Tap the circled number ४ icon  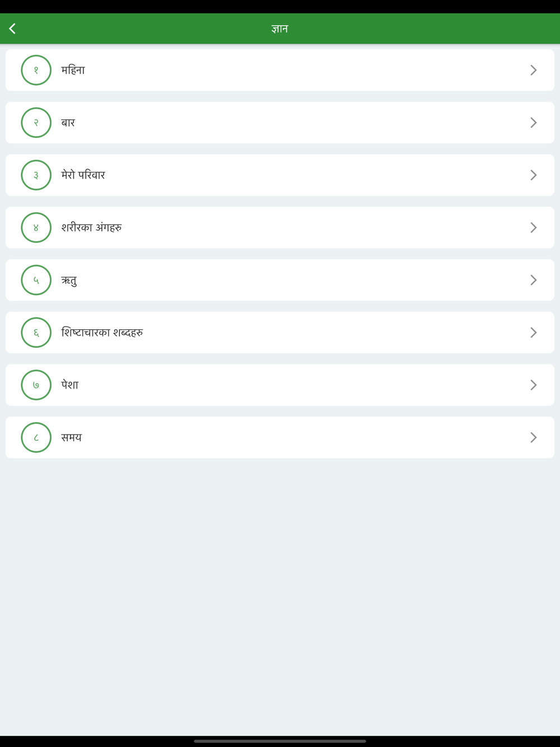[36, 228]
